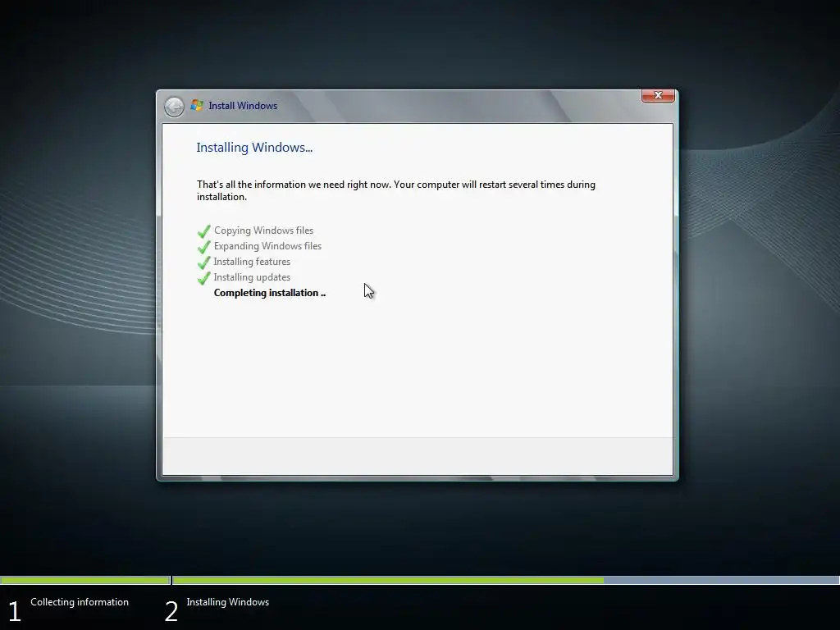Screen dimensions: 840x630
Task: Select the 'Copying Windows files' step text
Action: [x=263, y=231]
